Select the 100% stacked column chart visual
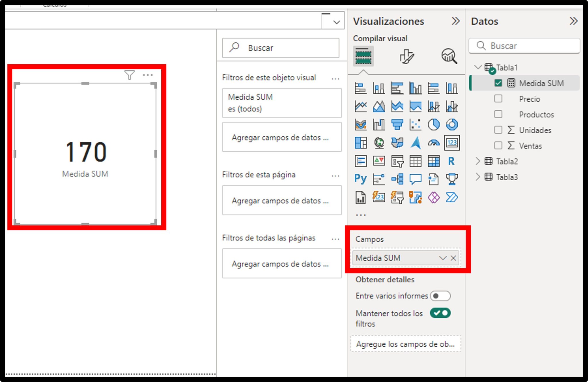Viewport: 588px width, 382px height. pyautogui.click(x=452, y=88)
